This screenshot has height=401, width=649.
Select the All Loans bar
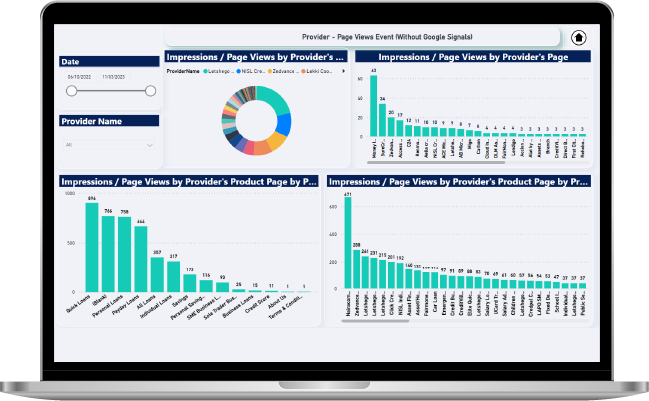157,275
